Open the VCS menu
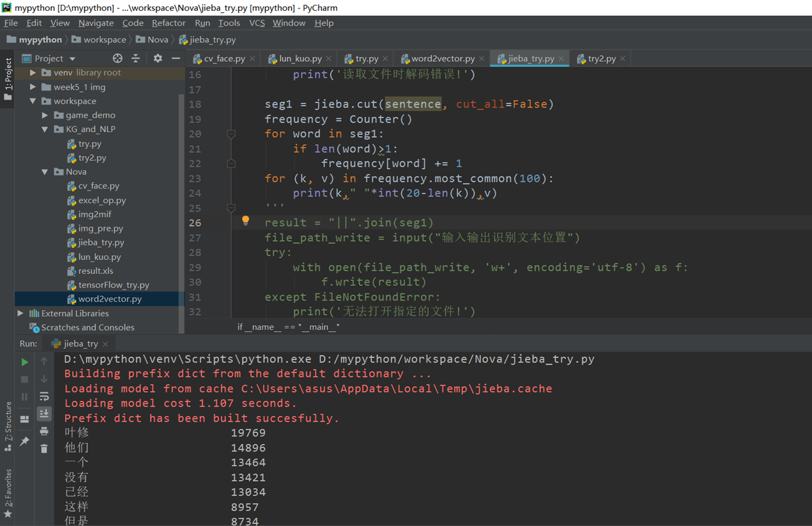The image size is (812, 526). (257, 23)
